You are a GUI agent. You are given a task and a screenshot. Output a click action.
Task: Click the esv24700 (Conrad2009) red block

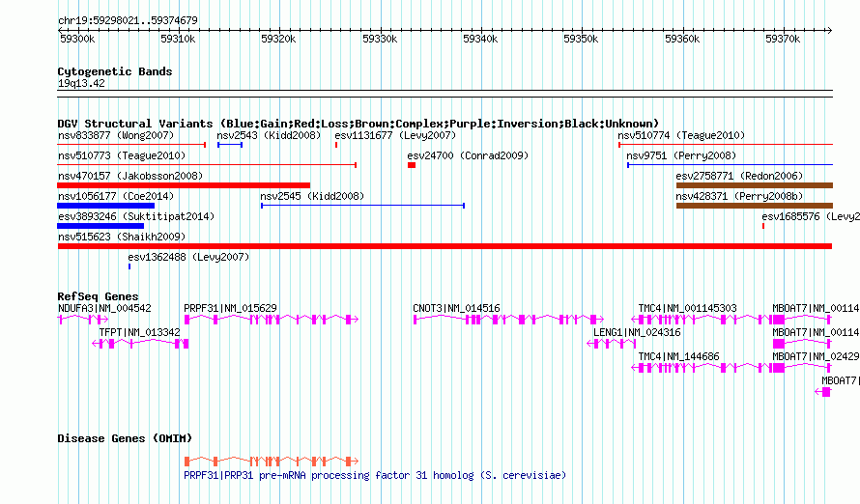tap(412, 165)
